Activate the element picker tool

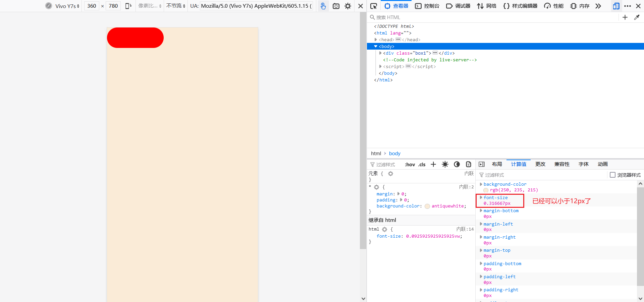(x=374, y=6)
